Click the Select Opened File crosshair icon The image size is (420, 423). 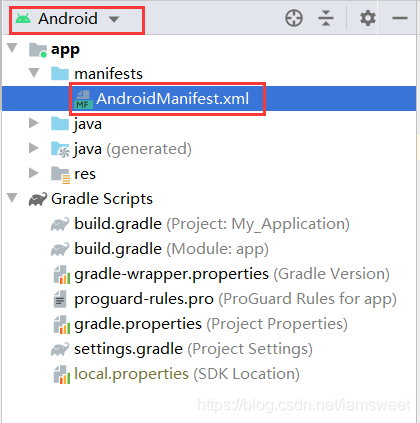tap(294, 18)
